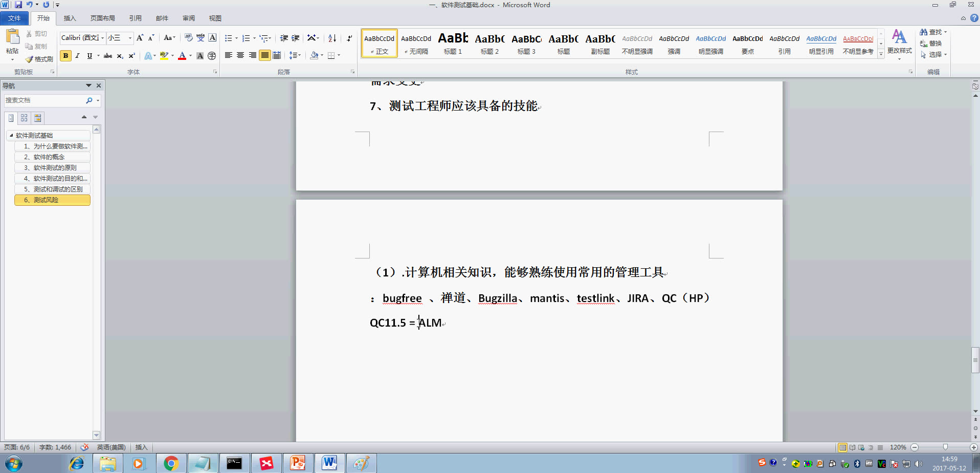Browse pages thumbnails in navigation pane
The image size is (980, 473).
pos(24,118)
